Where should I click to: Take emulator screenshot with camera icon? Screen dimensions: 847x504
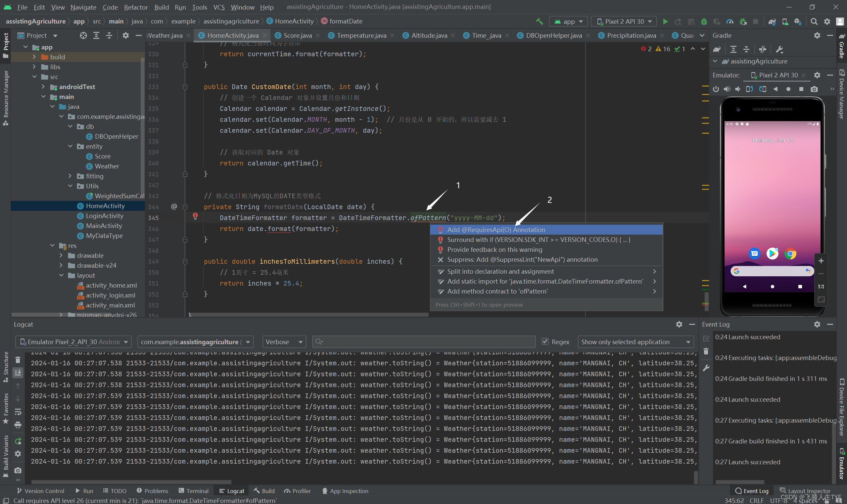pyautogui.click(x=814, y=89)
